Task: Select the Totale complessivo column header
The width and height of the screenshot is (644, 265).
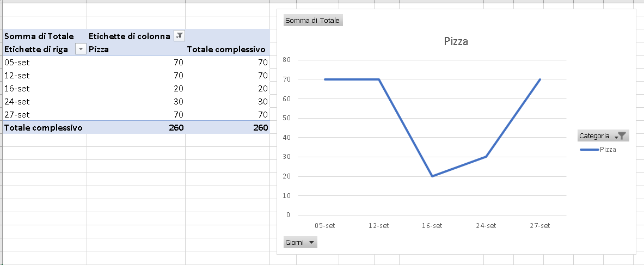Action: pyautogui.click(x=228, y=50)
